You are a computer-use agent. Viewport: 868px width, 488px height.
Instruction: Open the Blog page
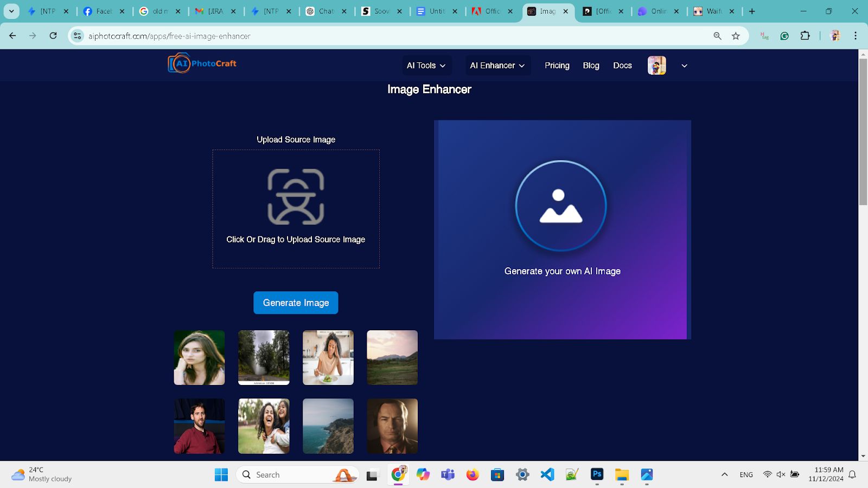[x=591, y=66]
